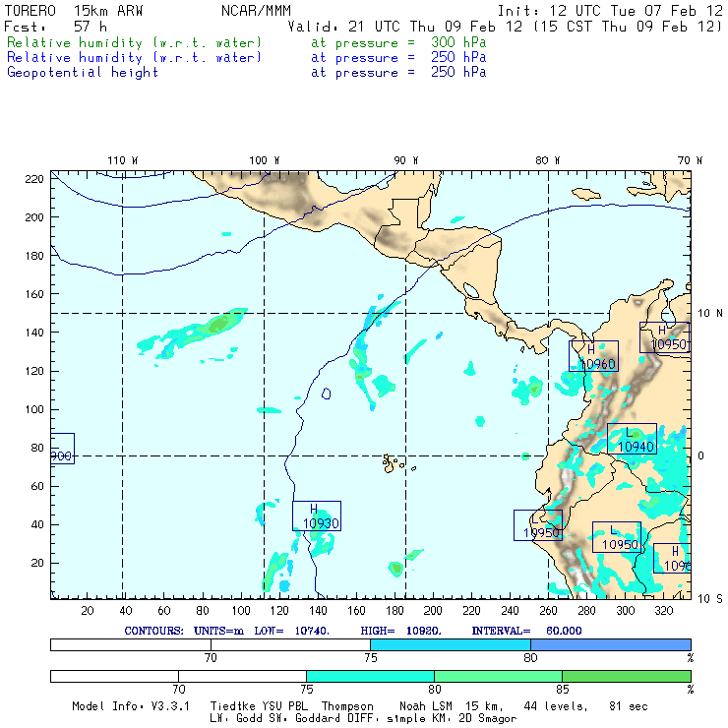728x728 pixels.
Task: Select the H 10930 high center label
Action: tap(317, 516)
